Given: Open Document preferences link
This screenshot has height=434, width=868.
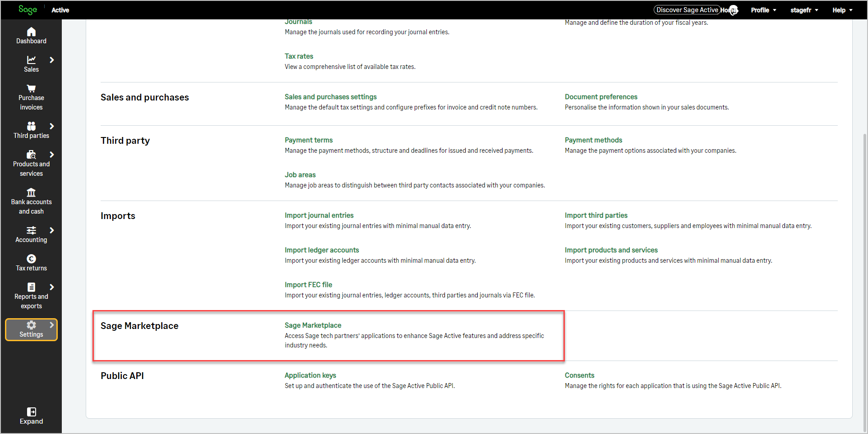Looking at the screenshot, I should coord(601,97).
